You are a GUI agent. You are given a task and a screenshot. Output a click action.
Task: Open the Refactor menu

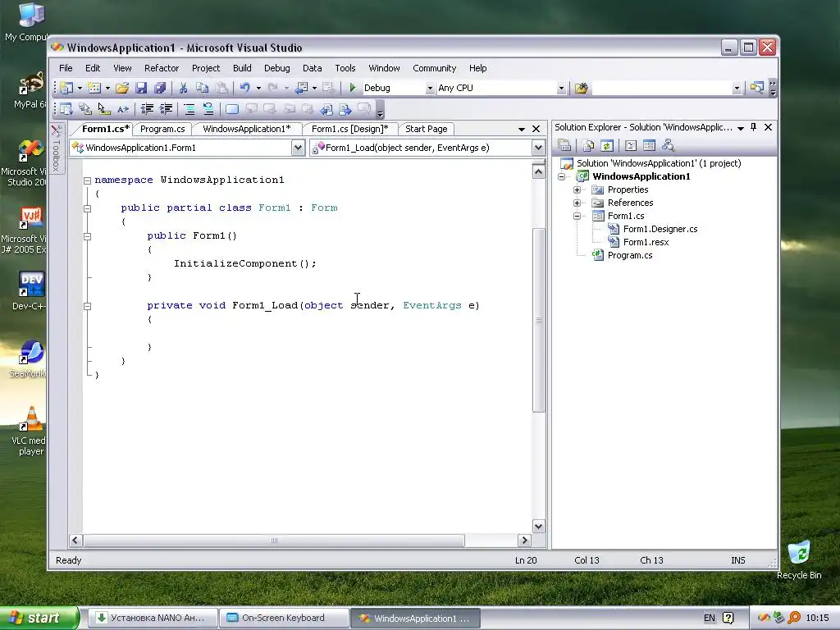pyautogui.click(x=162, y=68)
